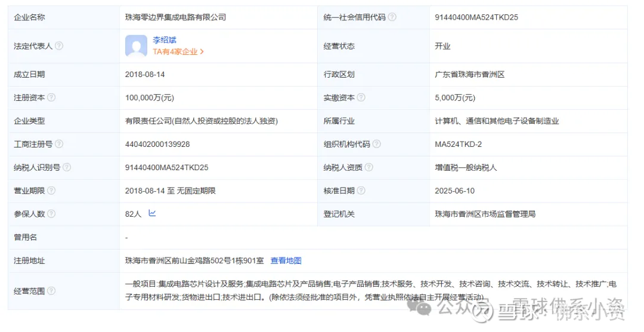This screenshot has height=332, width=644.
Task: Open the 李绍斌 profile link
Action: (x=165, y=40)
